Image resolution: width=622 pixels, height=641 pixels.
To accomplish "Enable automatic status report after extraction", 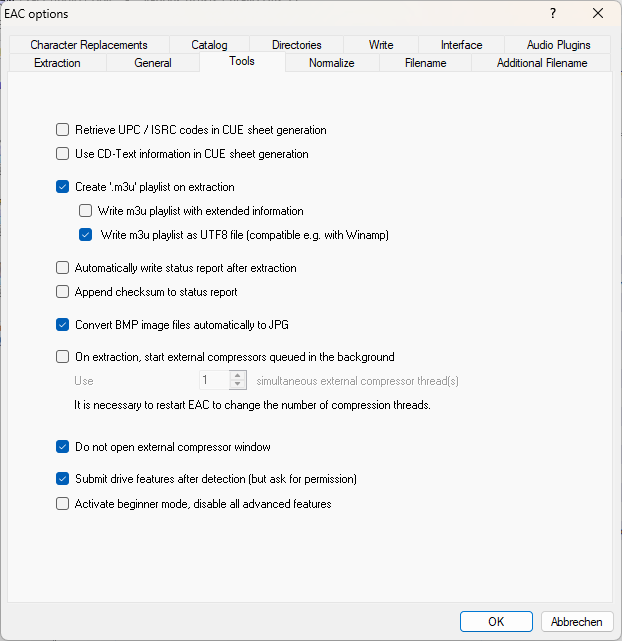I will click(63, 268).
